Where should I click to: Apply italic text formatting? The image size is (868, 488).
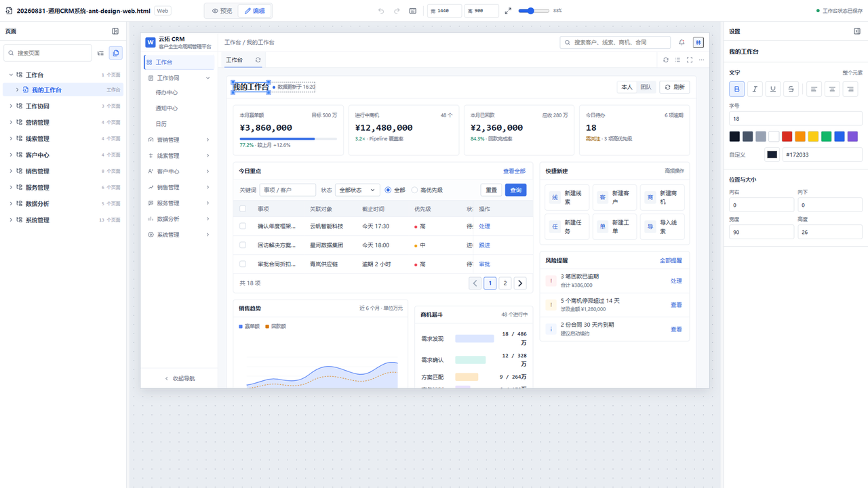755,89
